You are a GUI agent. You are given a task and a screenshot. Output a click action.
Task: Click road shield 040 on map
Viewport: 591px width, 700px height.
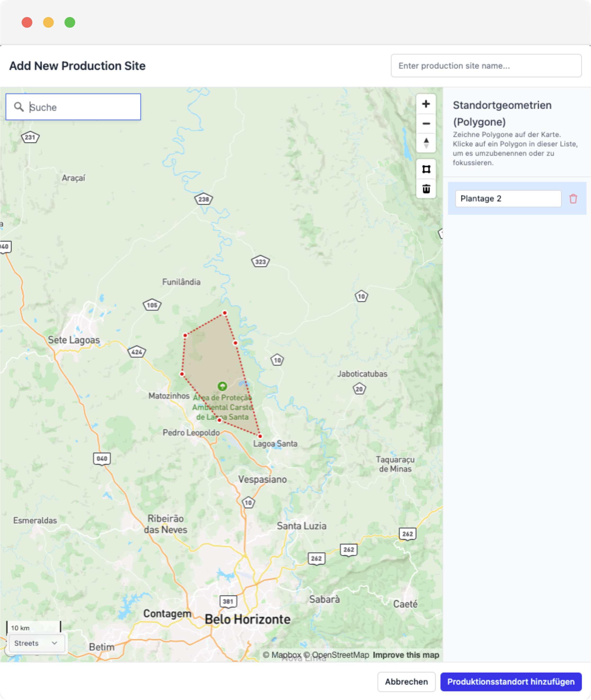tap(102, 459)
